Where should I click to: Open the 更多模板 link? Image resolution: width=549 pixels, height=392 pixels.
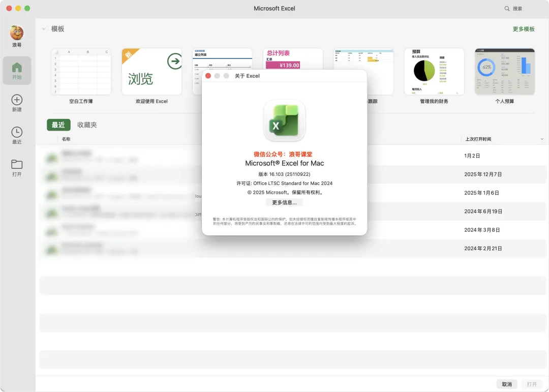pos(524,29)
